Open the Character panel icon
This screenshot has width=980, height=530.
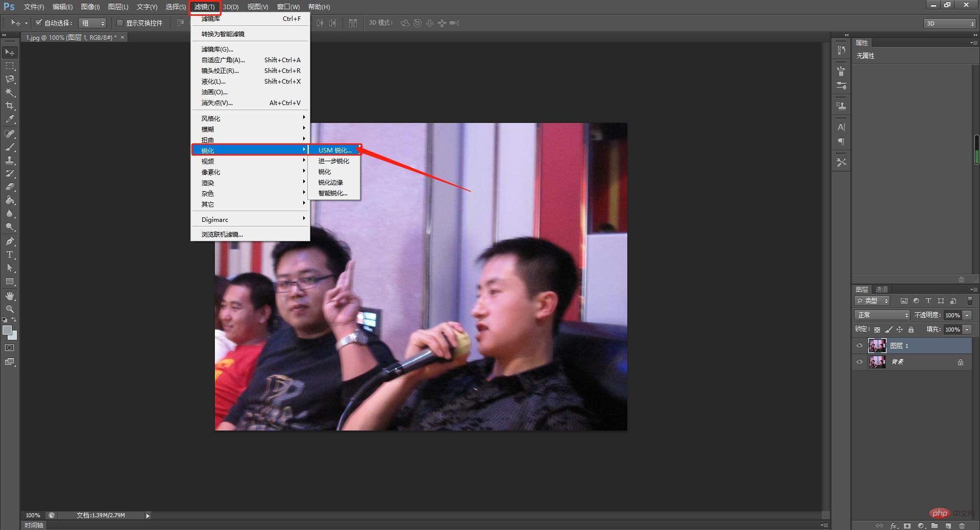tap(841, 127)
